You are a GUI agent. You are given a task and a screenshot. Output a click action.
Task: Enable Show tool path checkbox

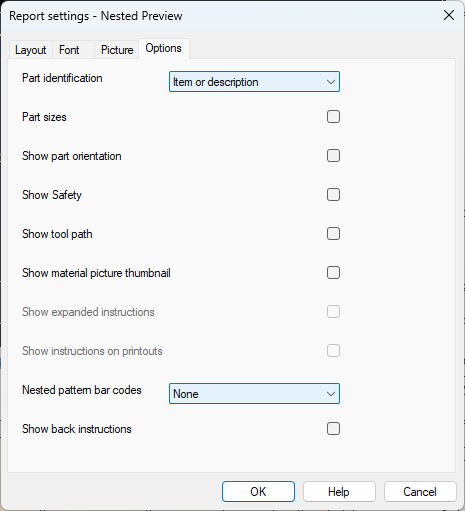click(x=333, y=234)
